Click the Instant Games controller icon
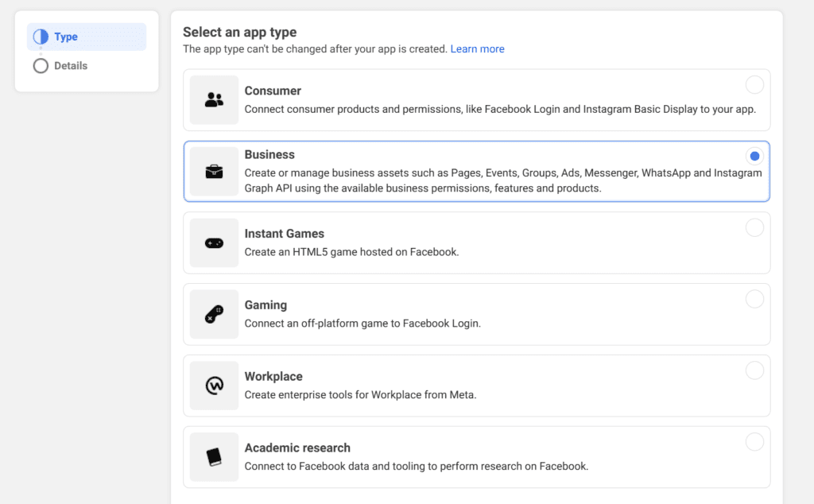This screenshot has width=814, height=504. pyautogui.click(x=214, y=243)
